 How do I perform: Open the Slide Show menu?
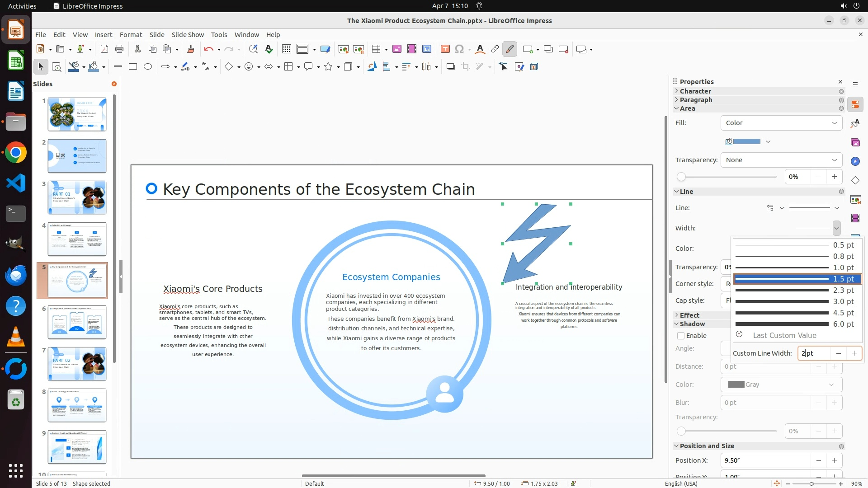[x=188, y=35]
